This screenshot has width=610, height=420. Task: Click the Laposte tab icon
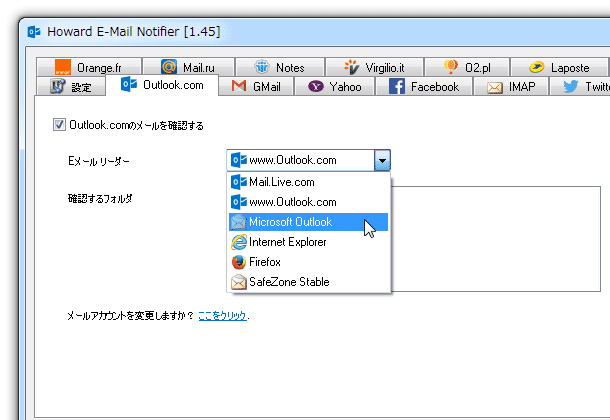(537, 67)
